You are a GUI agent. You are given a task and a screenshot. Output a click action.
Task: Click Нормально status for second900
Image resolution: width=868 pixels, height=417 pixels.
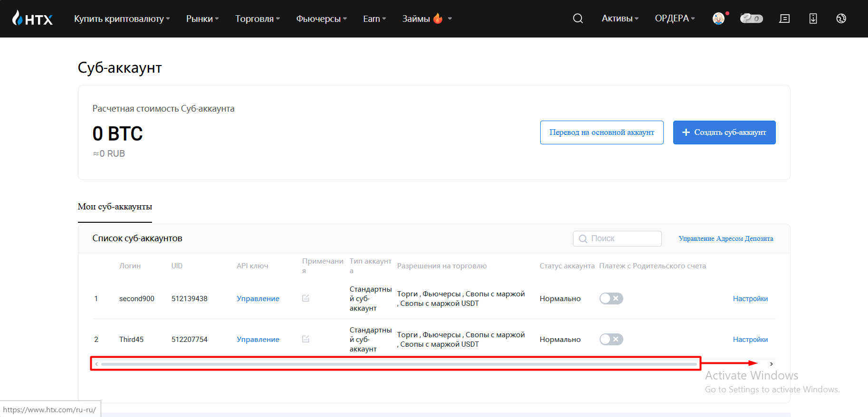pyautogui.click(x=560, y=298)
